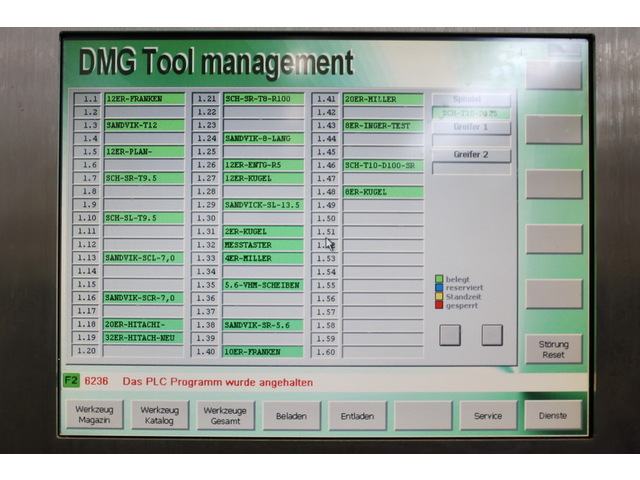Select the Entladen function

click(358, 416)
